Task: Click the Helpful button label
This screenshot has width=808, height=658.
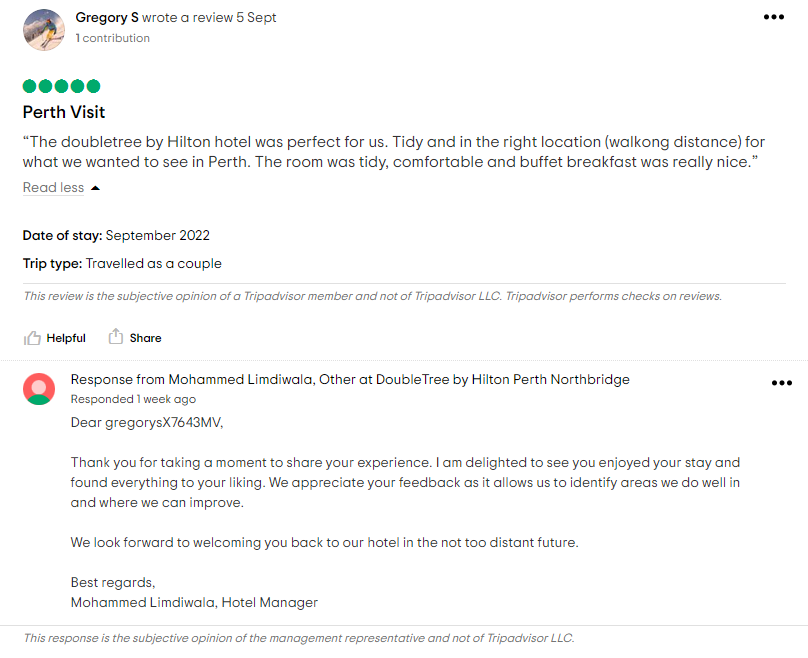Action: tap(62, 338)
